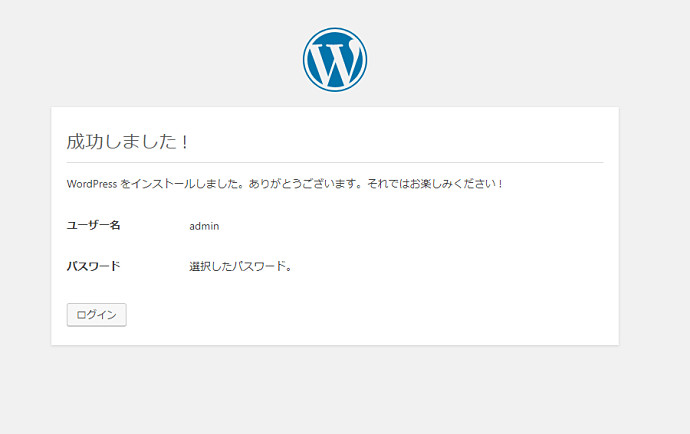The height and width of the screenshot is (434, 690).
Task: Click blank space right of the admin value
Action: [400, 226]
